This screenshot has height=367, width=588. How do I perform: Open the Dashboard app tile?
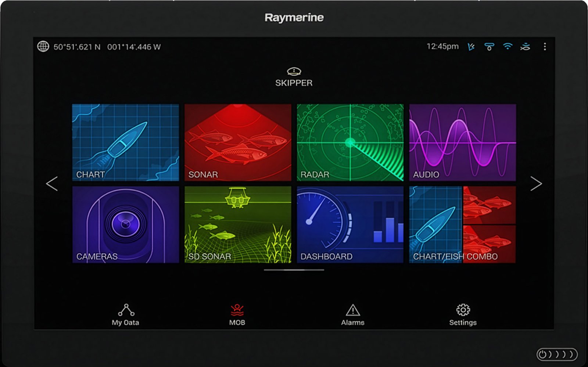pos(350,224)
